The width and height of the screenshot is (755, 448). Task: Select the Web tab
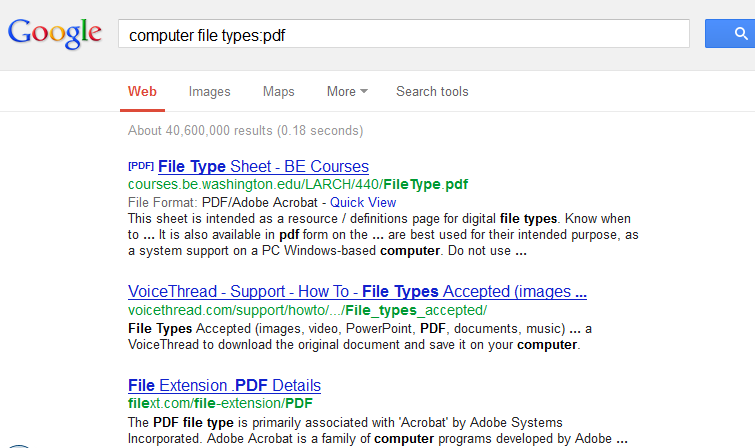click(142, 92)
